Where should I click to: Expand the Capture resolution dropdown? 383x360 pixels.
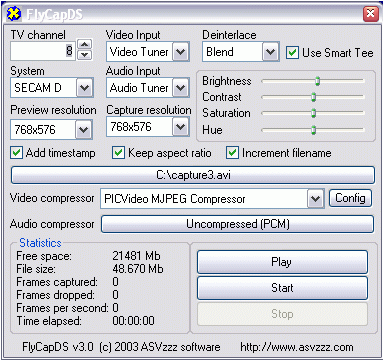tap(180, 127)
